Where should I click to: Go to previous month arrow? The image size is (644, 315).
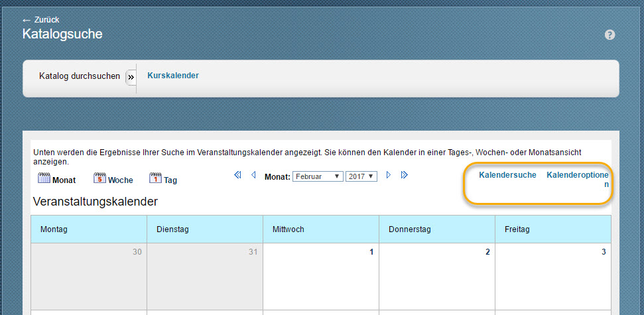[253, 175]
